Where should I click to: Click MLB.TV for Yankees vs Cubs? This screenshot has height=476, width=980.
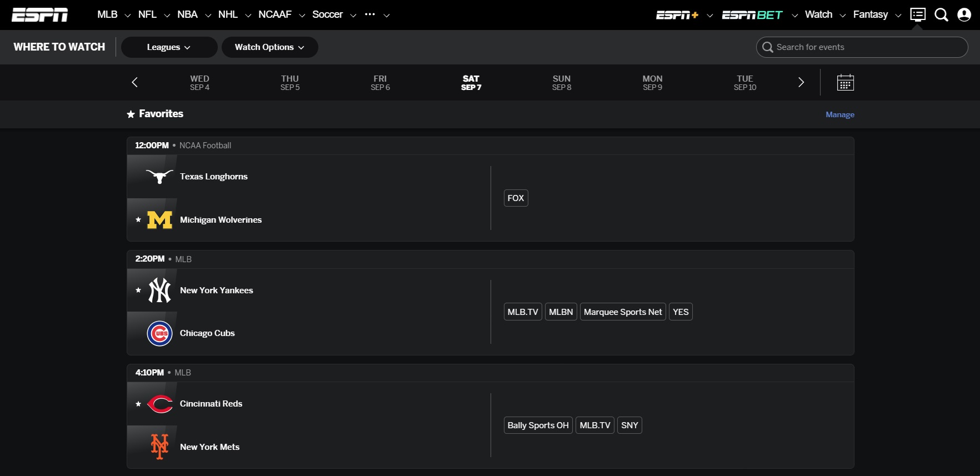click(x=523, y=312)
